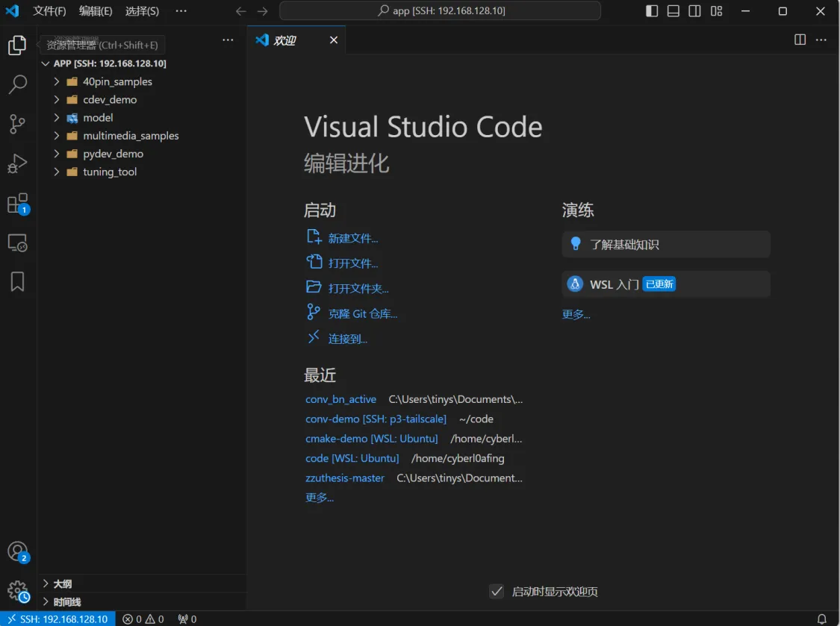The image size is (840, 626).
Task: Click 更多... under 演练 walkthroughs
Action: [x=576, y=314]
